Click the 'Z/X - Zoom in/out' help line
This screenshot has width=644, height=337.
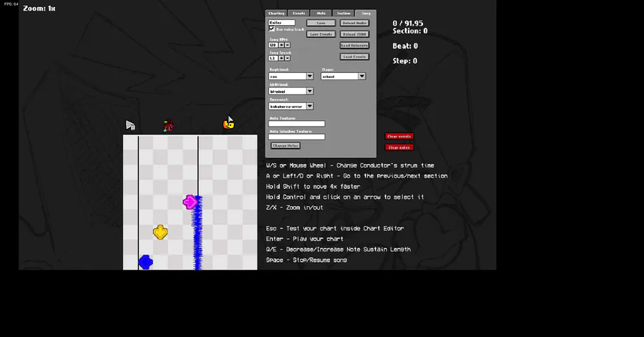click(295, 207)
